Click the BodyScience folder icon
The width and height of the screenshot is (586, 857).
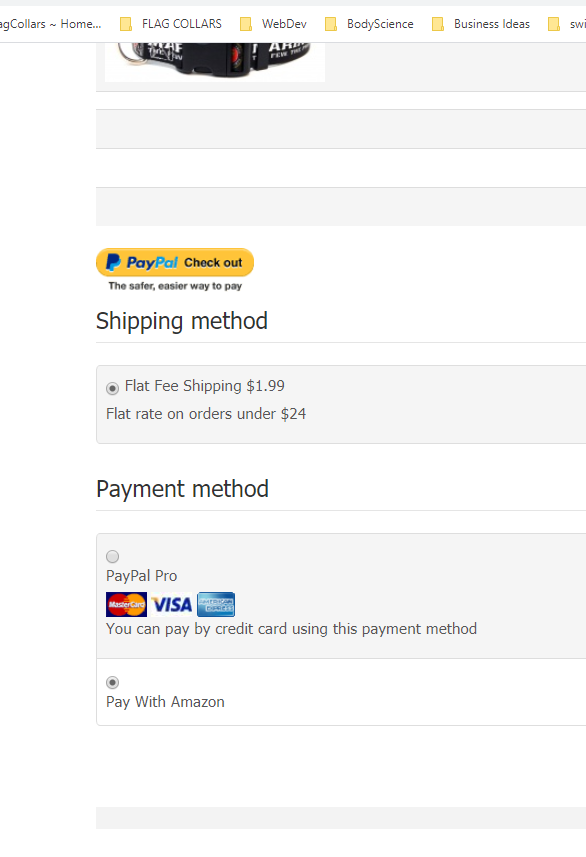pos(331,24)
